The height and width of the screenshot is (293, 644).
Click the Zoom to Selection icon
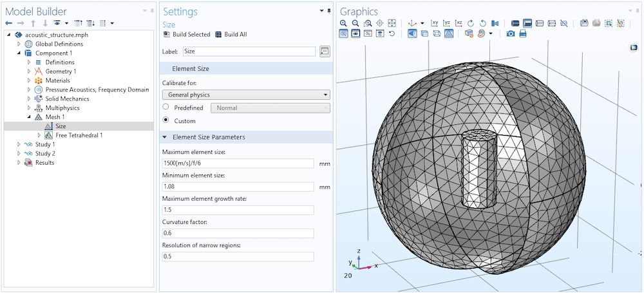(x=380, y=23)
